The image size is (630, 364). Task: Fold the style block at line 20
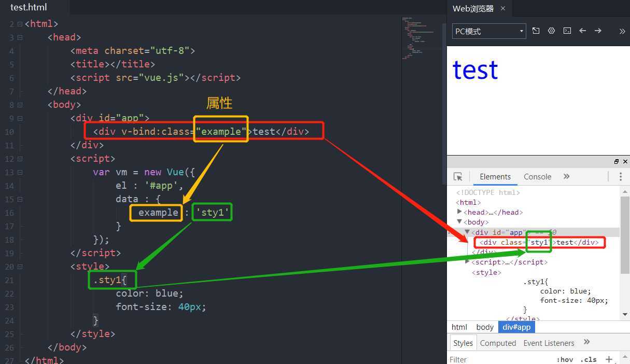(x=20, y=267)
